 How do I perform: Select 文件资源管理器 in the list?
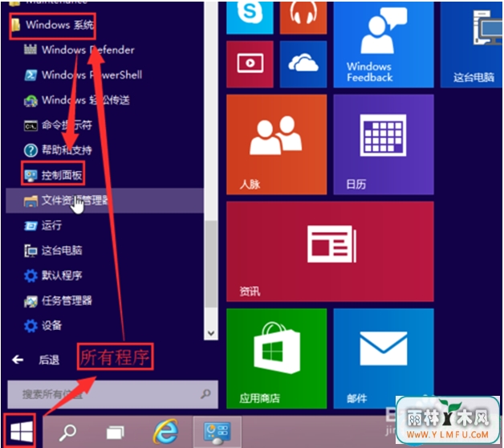pos(76,200)
